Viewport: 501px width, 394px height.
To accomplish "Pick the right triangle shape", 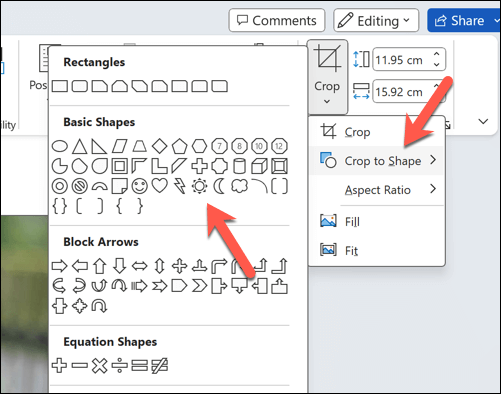I will tap(99, 146).
